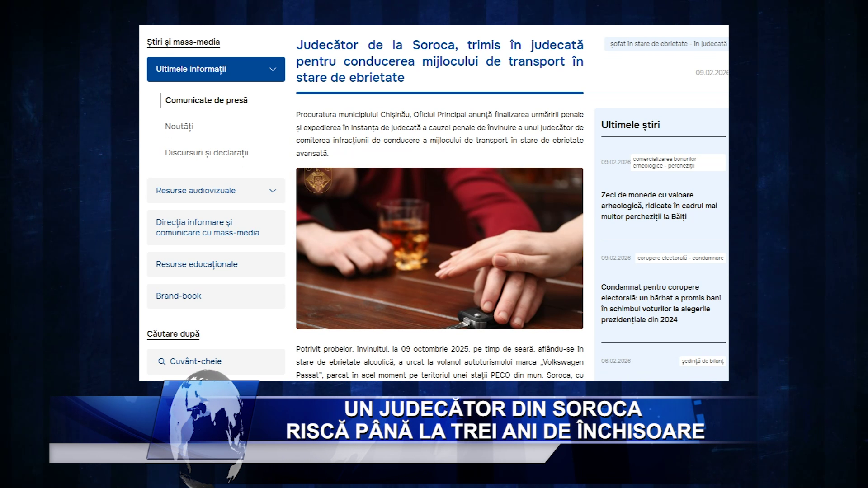The image size is (868, 488).
Task: Click the șofat în stare de ebrietate tag
Action: (668, 44)
